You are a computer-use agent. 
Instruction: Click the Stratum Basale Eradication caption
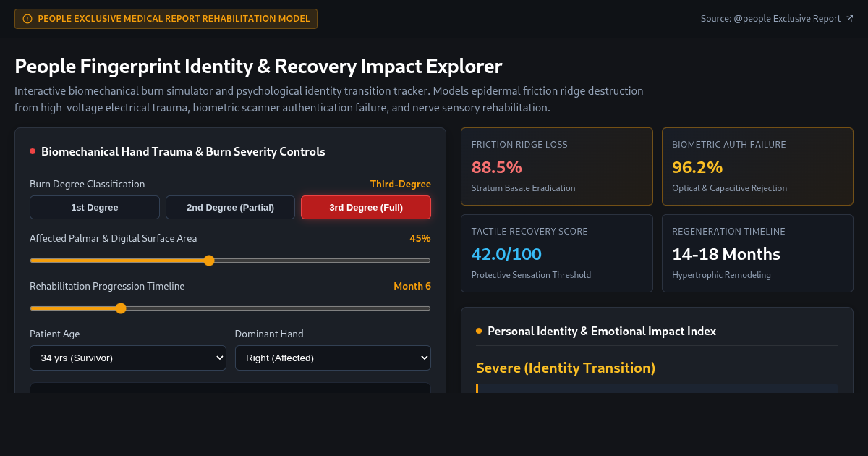[524, 188]
